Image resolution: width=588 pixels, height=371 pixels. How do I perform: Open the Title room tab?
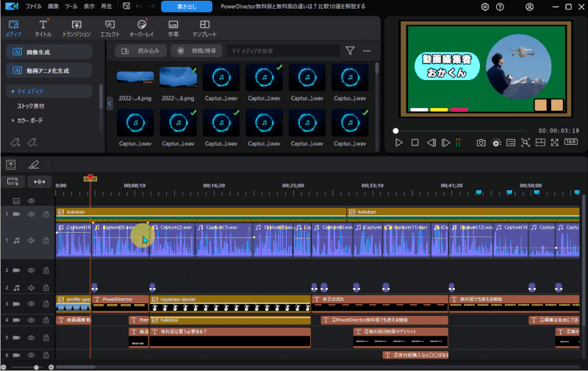click(x=43, y=29)
